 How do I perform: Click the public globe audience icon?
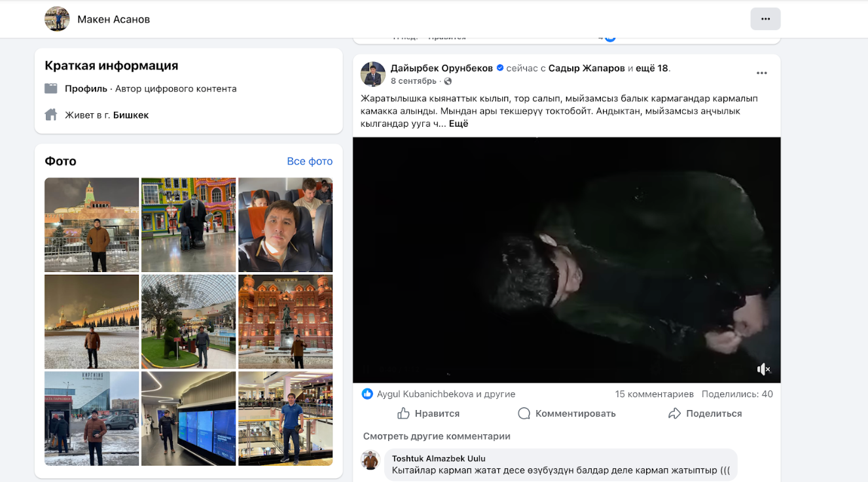448,81
